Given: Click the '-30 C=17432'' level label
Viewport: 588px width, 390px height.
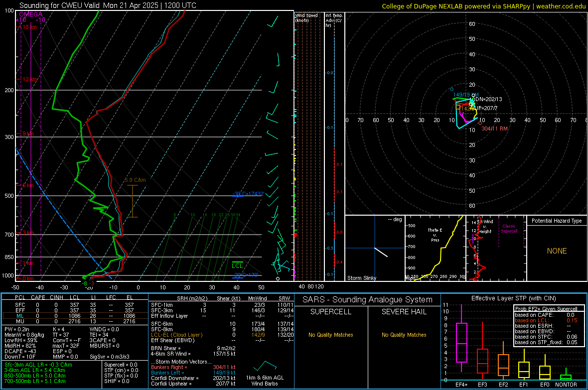Looking at the screenshot, I should click(x=248, y=194).
